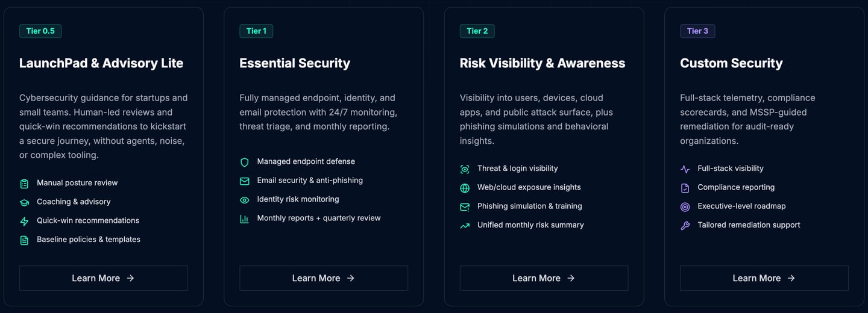Click the pulse icon for Full-stack visibility
The height and width of the screenshot is (313, 868).
tap(685, 169)
